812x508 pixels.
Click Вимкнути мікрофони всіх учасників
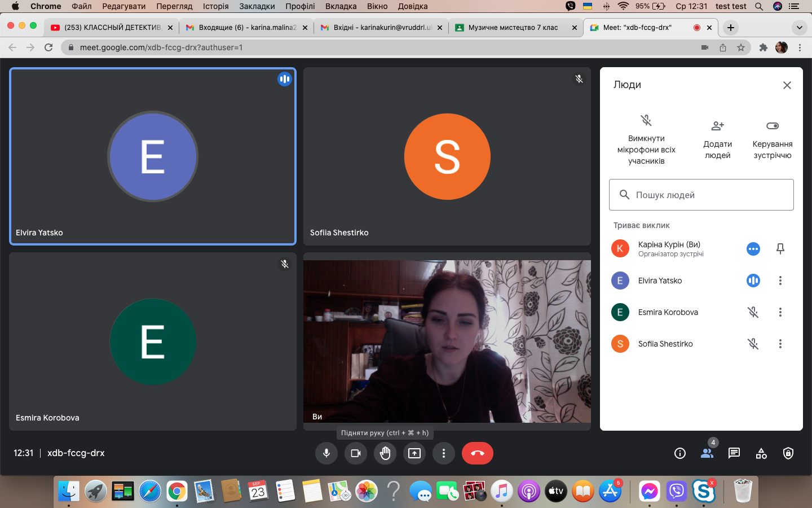[646, 139]
